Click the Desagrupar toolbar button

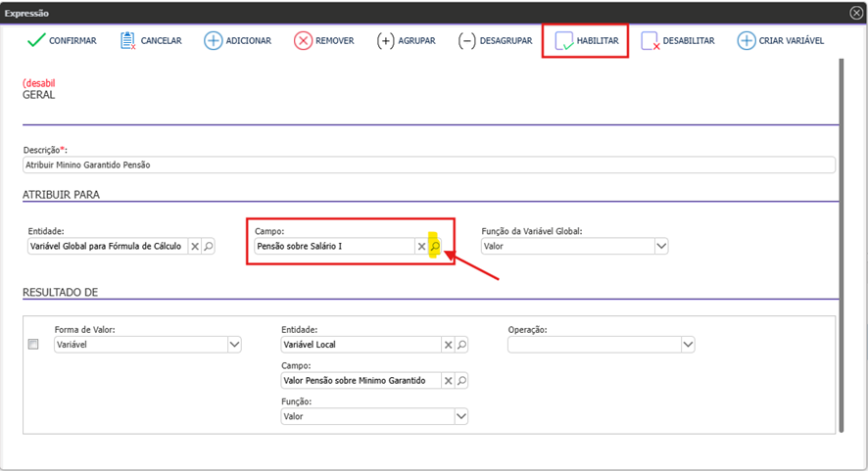(x=495, y=41)
